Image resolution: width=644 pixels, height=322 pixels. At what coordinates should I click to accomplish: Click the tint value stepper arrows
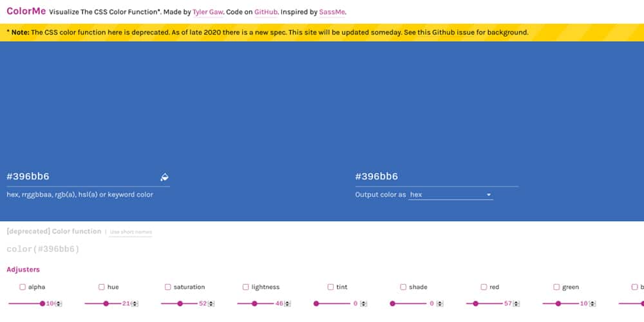coord(363,304)
